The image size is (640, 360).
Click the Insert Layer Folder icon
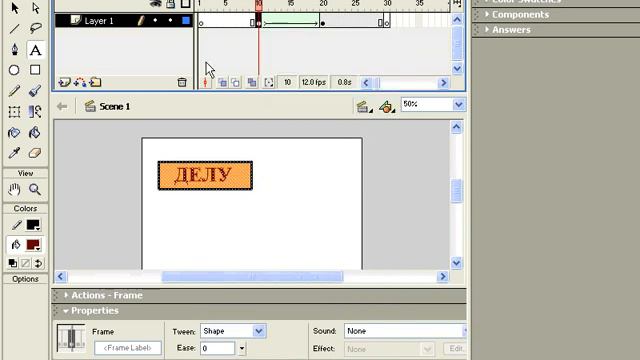point(96,82)
